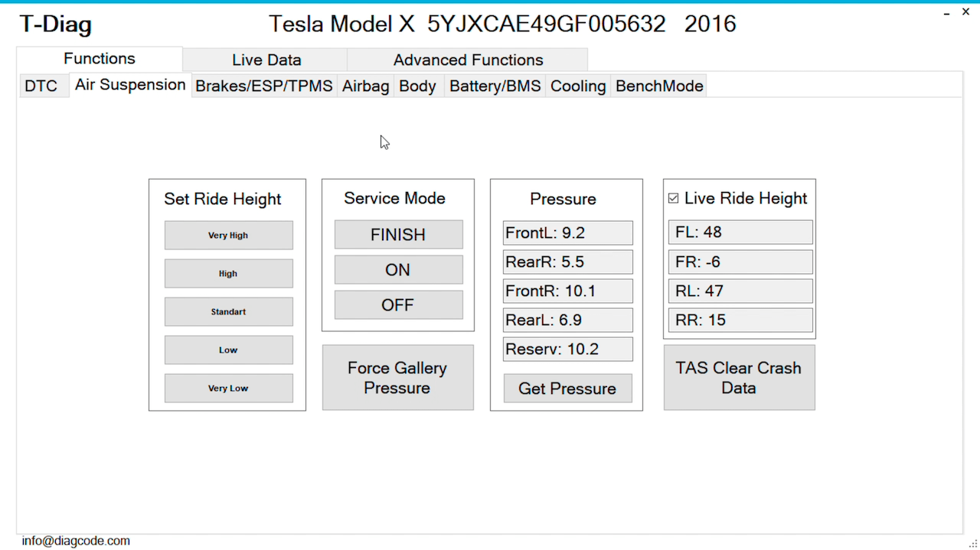Turn Service Mode ON
This screenshot has height=550, width=980.
click(x=397, y=269)
